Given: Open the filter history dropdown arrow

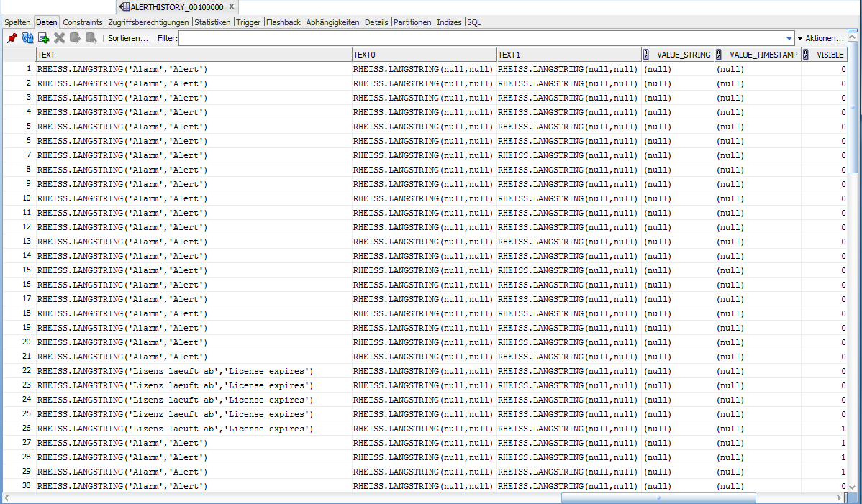Looking at the screenshot, I should tap(789, 38).
